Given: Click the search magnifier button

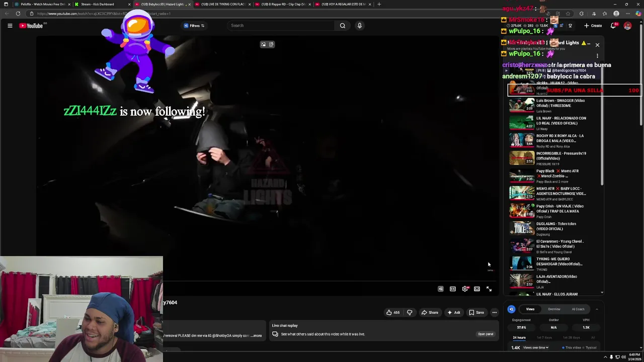Looking at the screenshot, I should tap(343, 26).
